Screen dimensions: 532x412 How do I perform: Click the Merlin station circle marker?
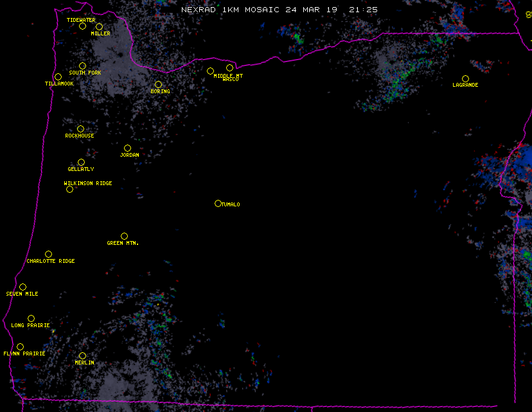82,355
